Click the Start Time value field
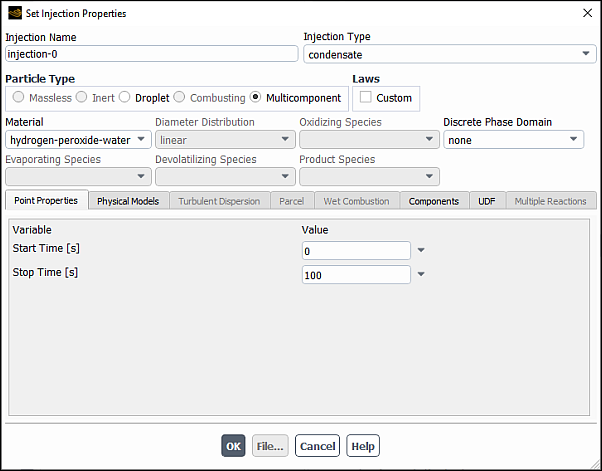Viewport: 602px width, 471px height. (356, 251)
